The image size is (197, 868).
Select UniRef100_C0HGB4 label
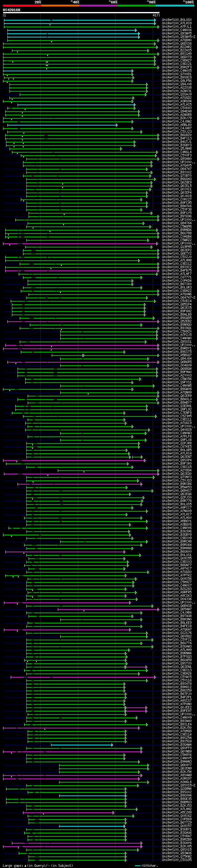point(177,237)
